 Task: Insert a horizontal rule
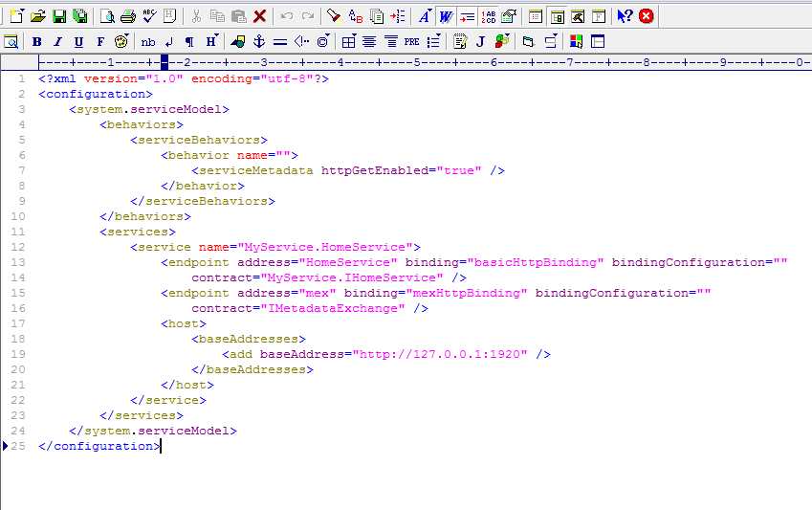[x=280, y=42]
